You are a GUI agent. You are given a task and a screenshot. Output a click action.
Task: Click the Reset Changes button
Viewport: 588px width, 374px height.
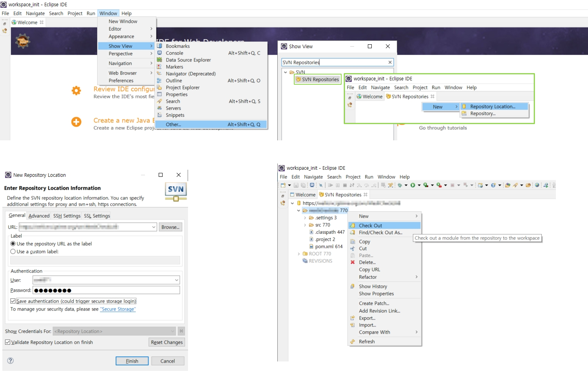(167, 342)
